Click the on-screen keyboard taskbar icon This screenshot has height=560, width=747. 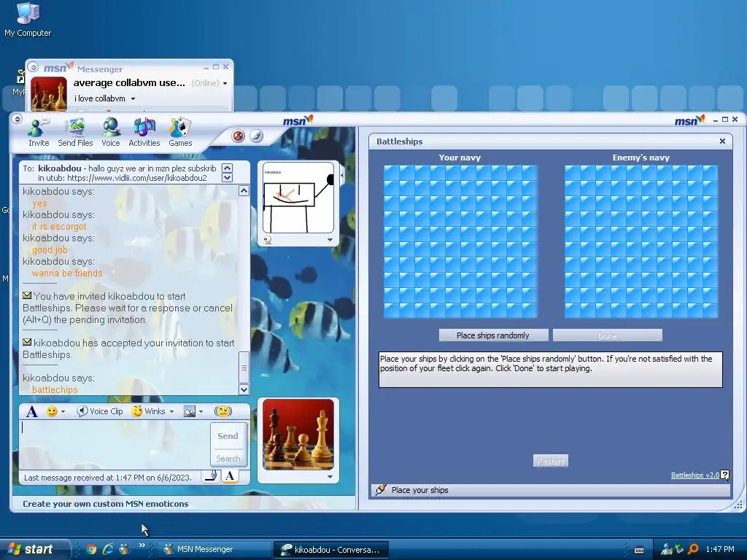pyautogui.click(x=639, y=550)
